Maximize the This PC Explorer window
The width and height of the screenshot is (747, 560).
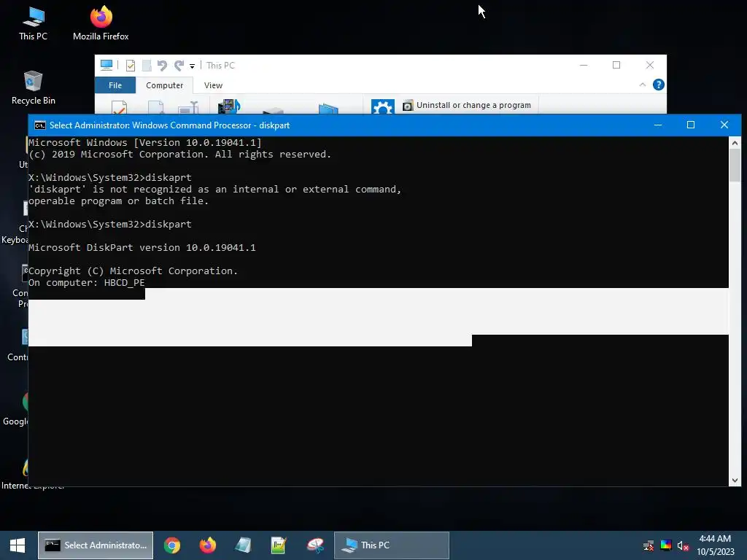[x=616, y=65]
